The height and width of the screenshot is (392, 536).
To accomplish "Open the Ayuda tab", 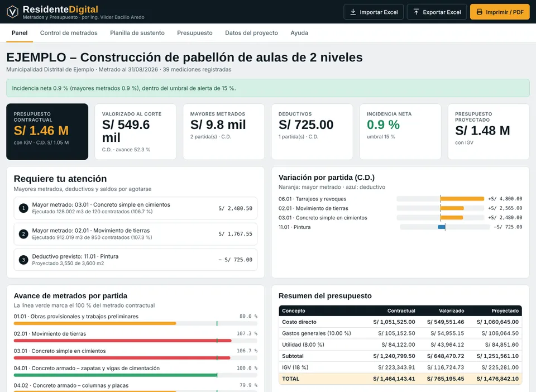I will pos(299,33).
